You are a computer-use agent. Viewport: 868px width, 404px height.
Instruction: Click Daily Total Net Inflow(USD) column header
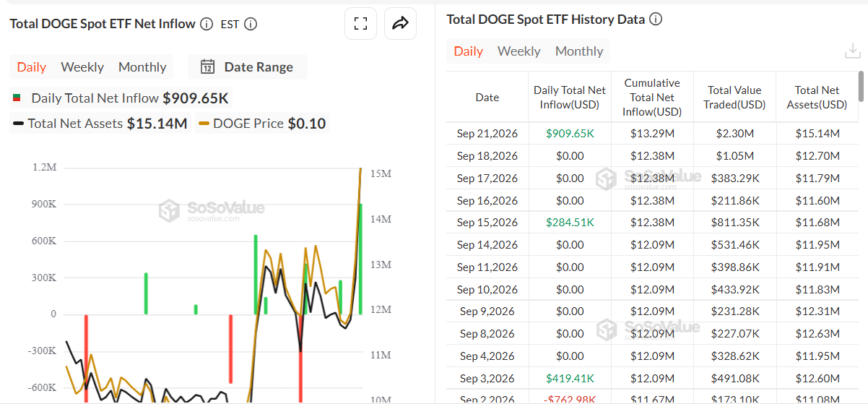pos(570,98)
